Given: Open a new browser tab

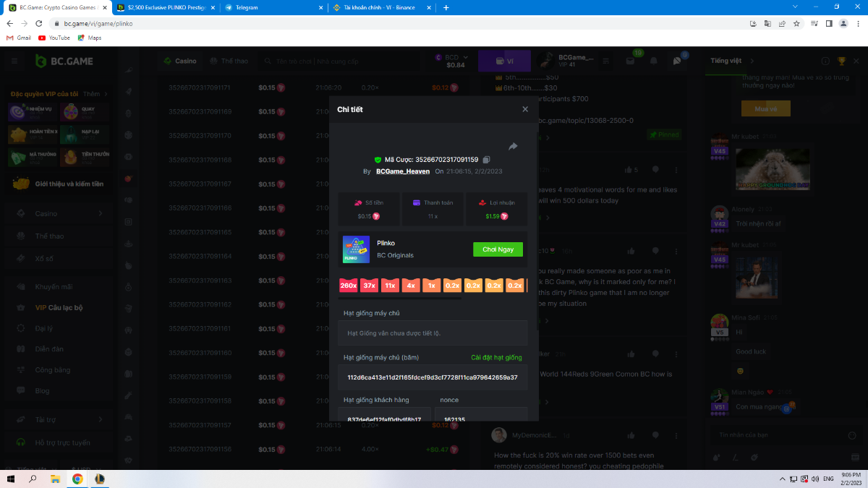Looking at the screenshot, I should pyautogui.click(x=446, y=7).
